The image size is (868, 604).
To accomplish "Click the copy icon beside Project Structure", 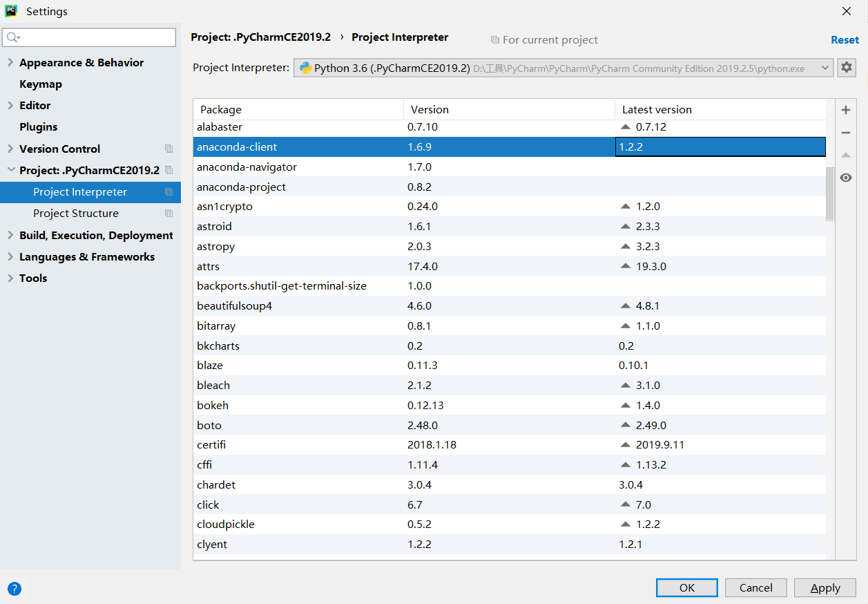I will tap(168, 214).
